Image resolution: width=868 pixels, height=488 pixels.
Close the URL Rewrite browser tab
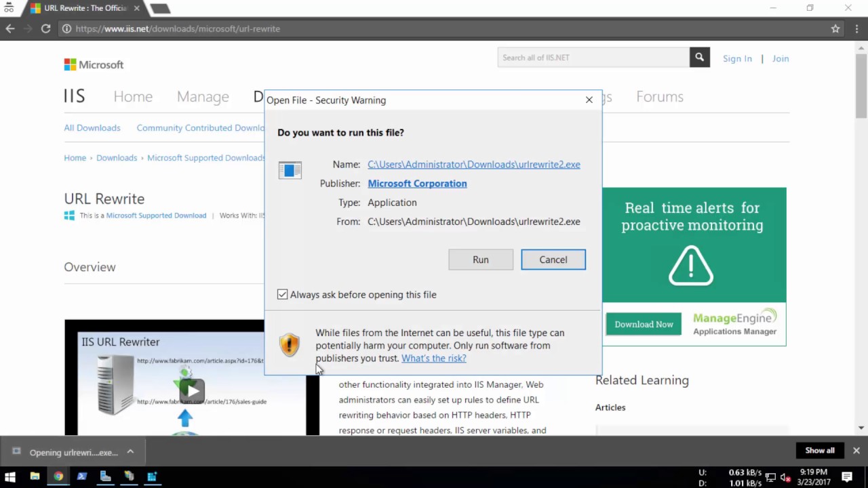[x=137, y=8]
